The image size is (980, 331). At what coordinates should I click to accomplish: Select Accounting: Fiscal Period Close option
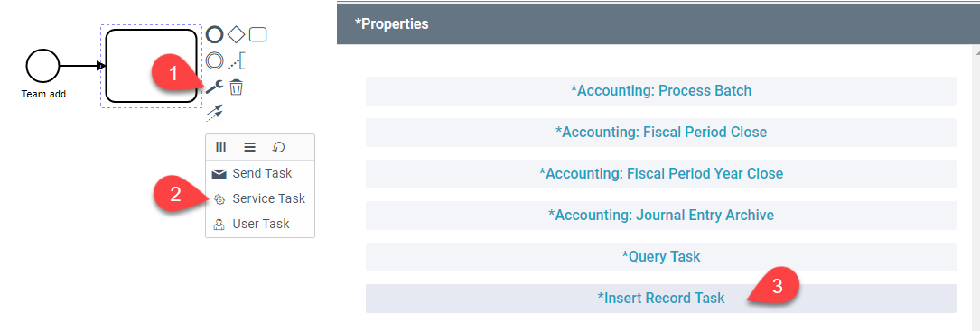[x=661, y=133]
